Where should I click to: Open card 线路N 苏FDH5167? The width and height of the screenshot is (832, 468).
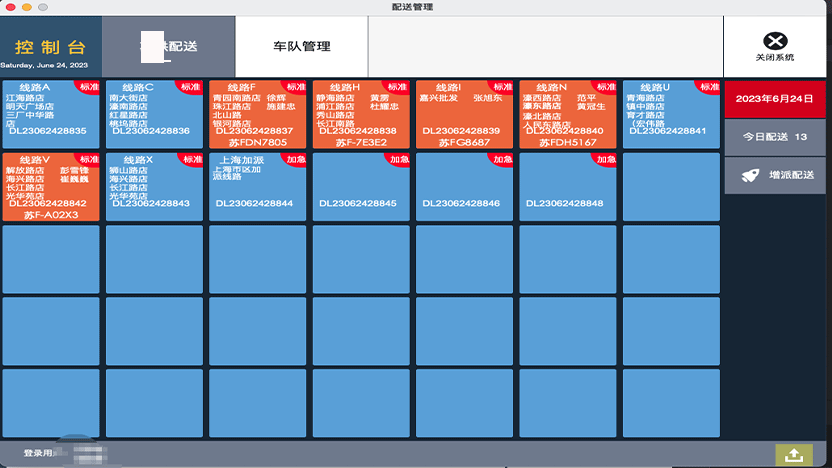coord(568,114)
